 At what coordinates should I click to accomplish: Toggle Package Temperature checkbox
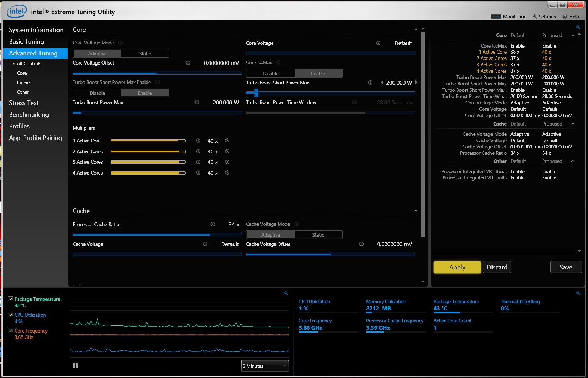[x=11, y=299]
